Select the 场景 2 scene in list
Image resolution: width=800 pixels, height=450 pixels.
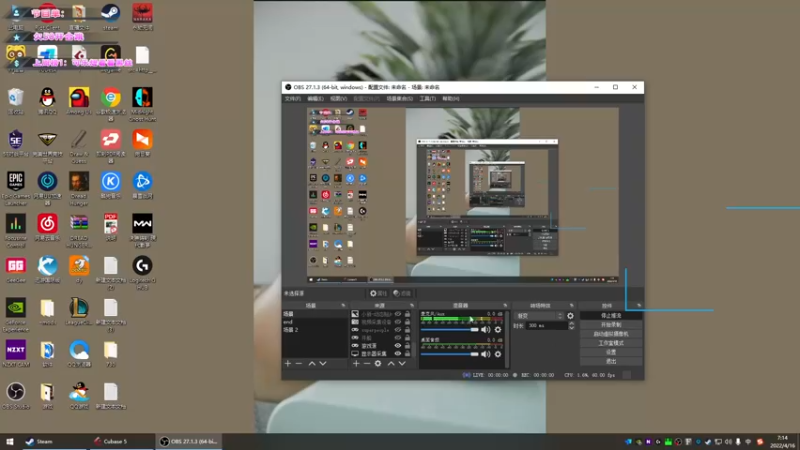(315, 330)
